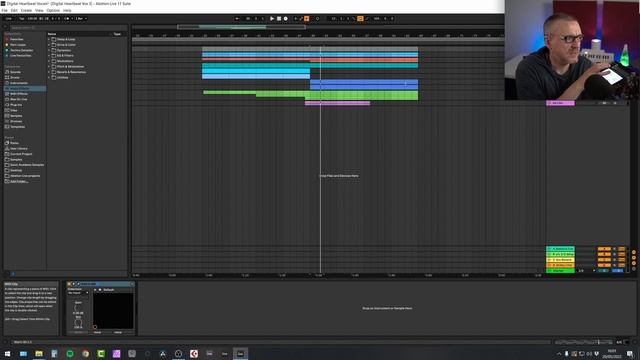The width and height of the screenshot is (640, 360).
Task: Open Sonic Academy Samples folder
Action: coord(27,165)
